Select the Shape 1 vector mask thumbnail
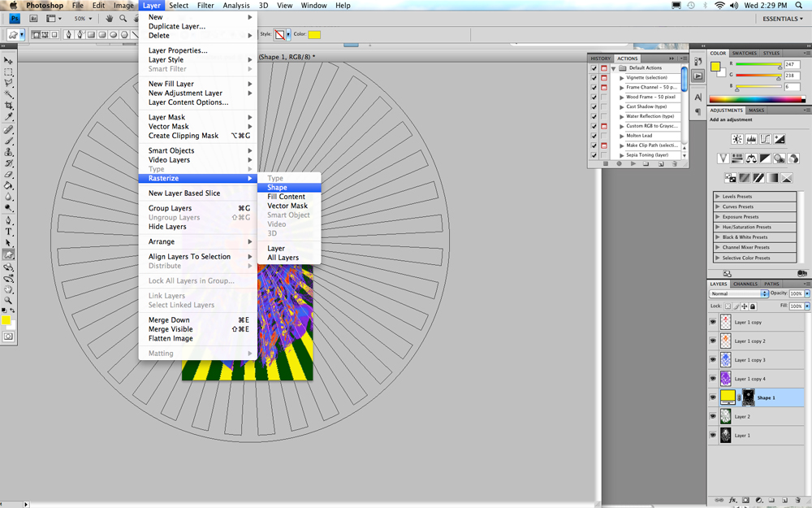This screenshot has width=812, height=508. (749, 397)
